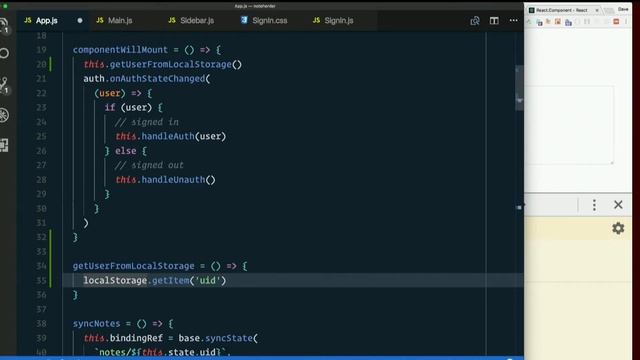The height and width of the screenshot is (360, 640).
Task: Open the Search view in the activity bar
Action: point(4,53)
